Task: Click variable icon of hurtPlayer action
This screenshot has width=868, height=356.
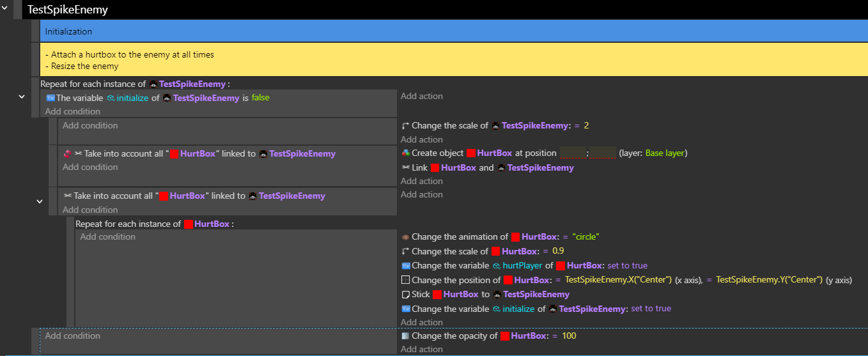Action: (x=405, y=266)
